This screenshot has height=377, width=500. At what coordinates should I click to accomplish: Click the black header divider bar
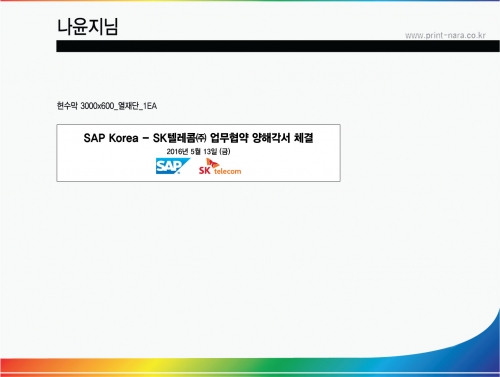(x=278, y=46)
